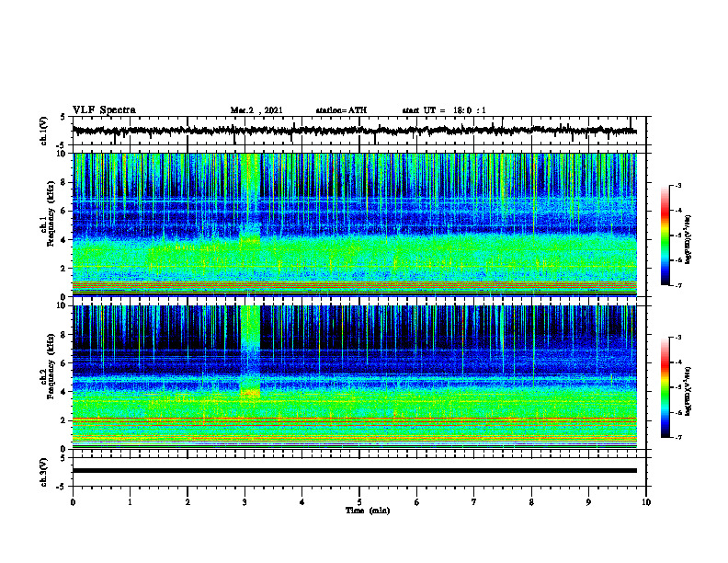Image resolution: width=728 pixels, height=563 pixels.
Task: Click the ch.2 frequency axis "2" tick label
Action: 64,420
